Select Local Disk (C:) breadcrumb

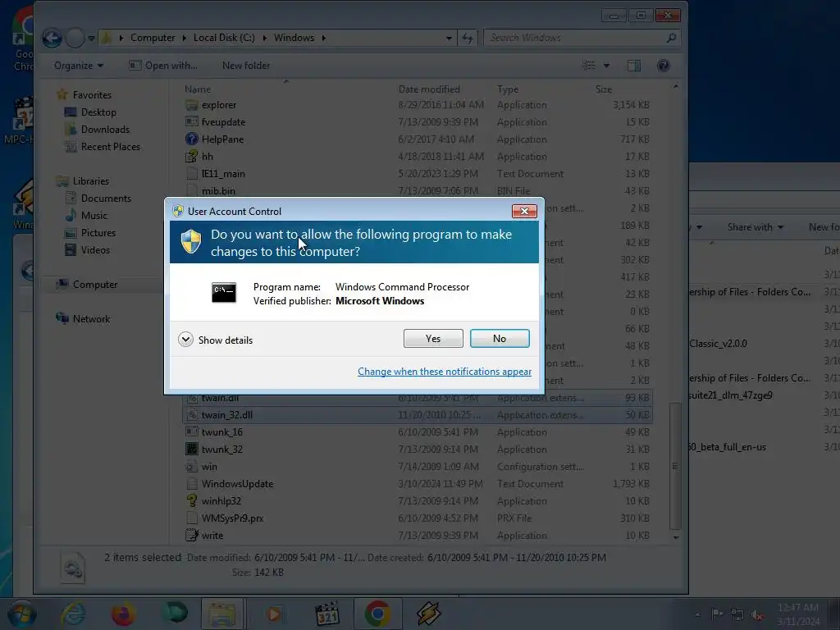point(224,38)
